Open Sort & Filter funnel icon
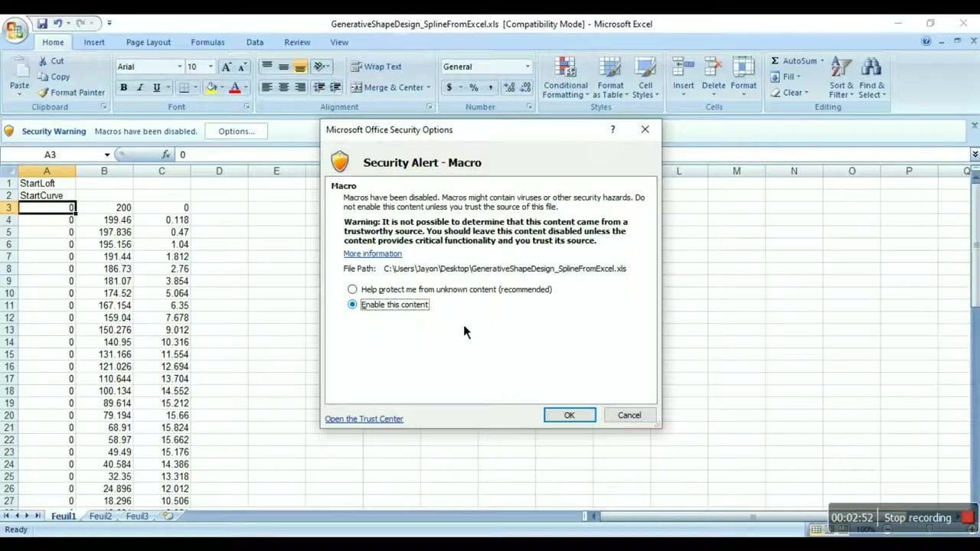The width and height of the screenshot is (980, 551). tap(841, 67)
